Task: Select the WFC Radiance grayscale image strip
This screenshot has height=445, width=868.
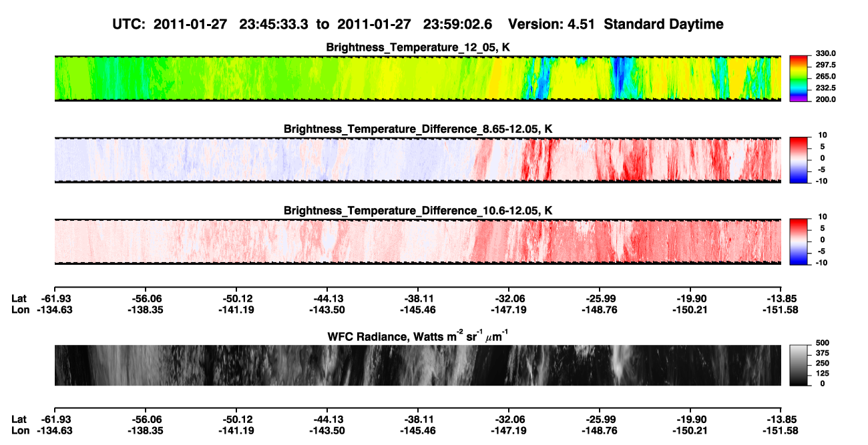Action: pos(417,366)
